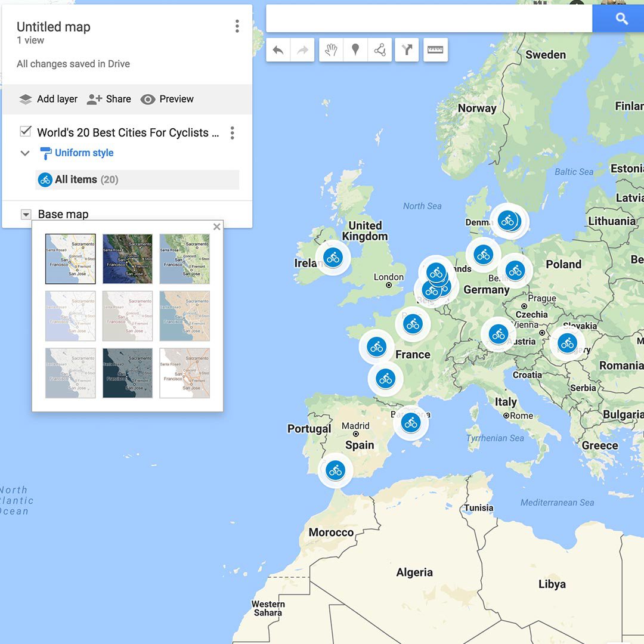The width and height of the screenshot is (644, 644).
Task: Select the hand pan tool
Action: 331,50
